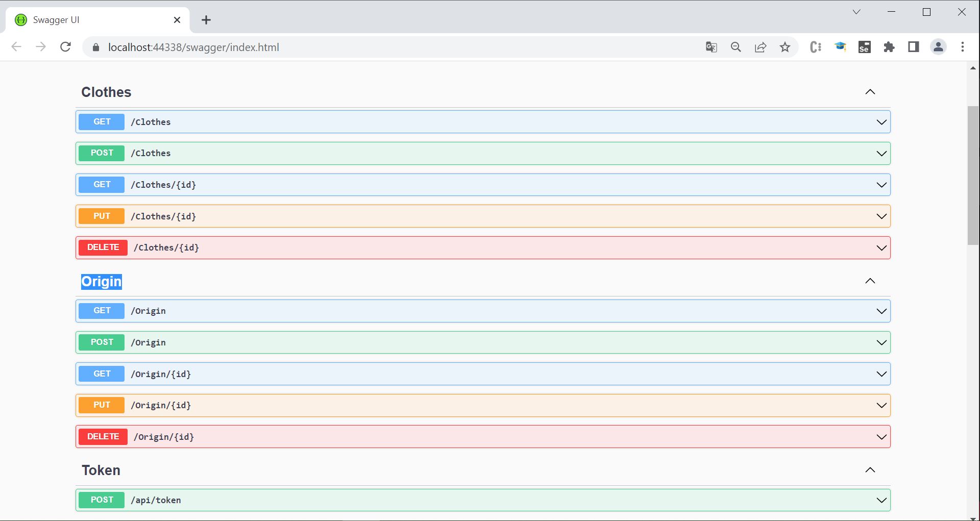Click the browser forward arrow
Image resolution: width=980 pixels, height=521 pixels.
[41, 47]
